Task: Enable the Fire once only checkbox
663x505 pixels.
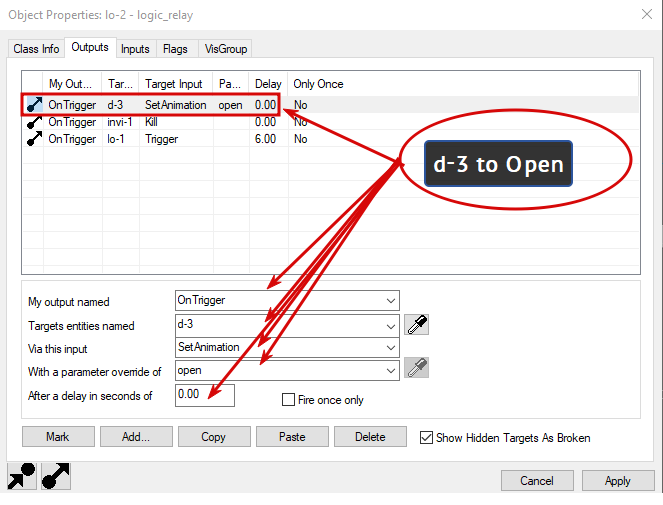Action: click(x=288, y=400)
